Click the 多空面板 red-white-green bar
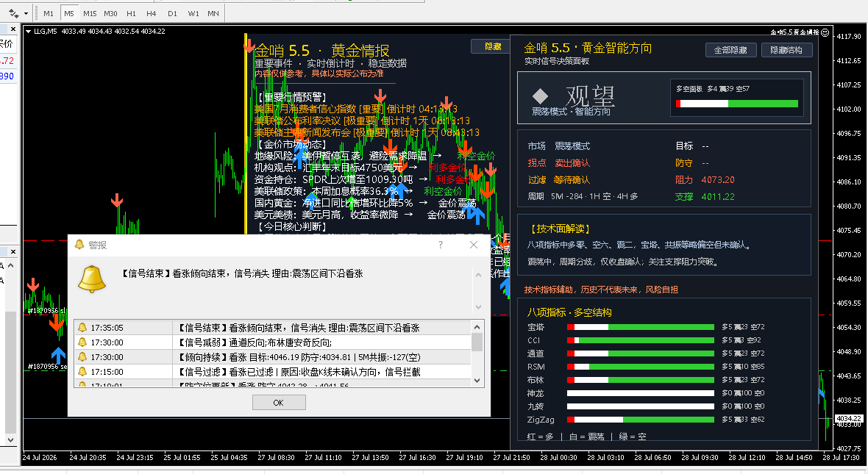Viewport: 868px width, 474px height. (x=737, y=104)
